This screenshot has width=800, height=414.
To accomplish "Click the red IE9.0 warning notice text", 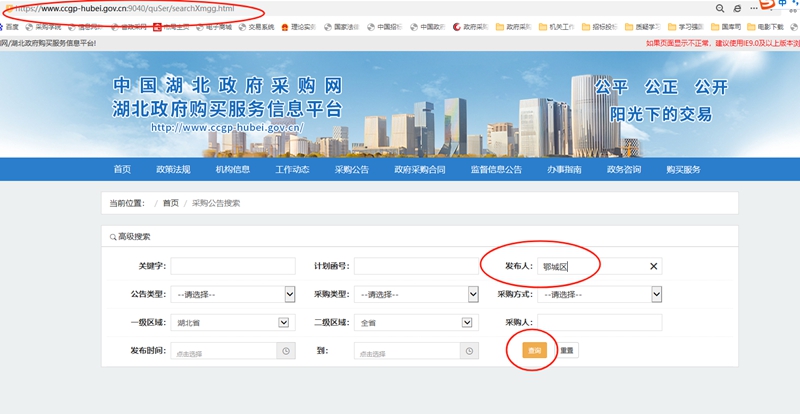I will (722, 43).
